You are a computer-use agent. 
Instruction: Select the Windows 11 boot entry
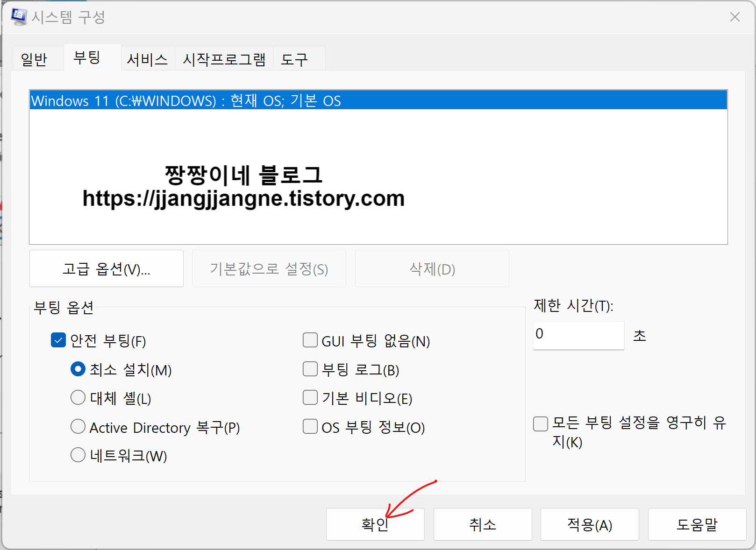tap(378, 100)
